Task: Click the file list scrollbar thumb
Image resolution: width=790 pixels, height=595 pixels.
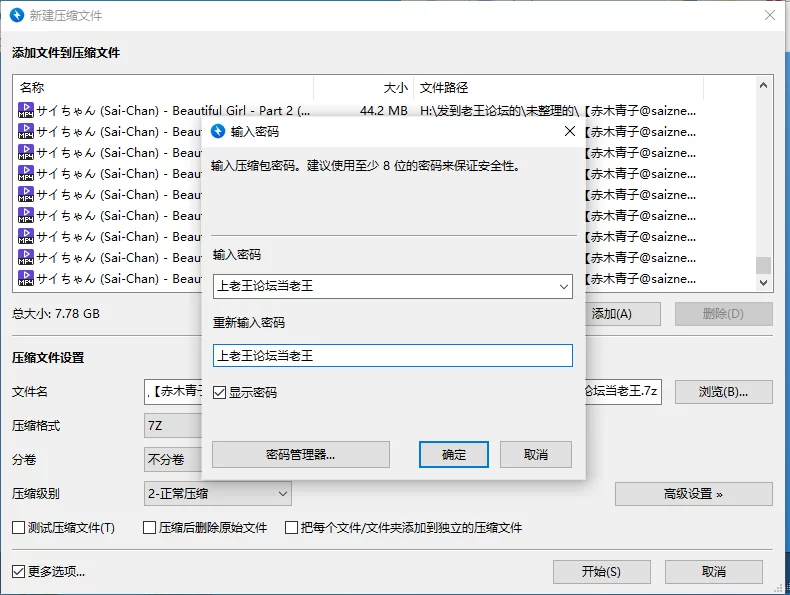Action: [763, 265]
